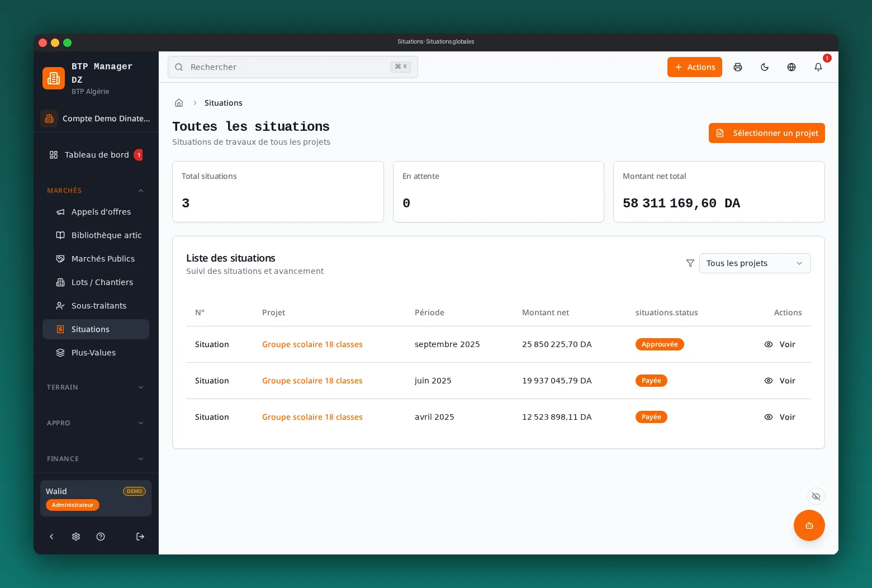Viewport: 872px width, 588px height.
Task: Click amount 12 523 898,11 DA
Action: click(557, 417)
